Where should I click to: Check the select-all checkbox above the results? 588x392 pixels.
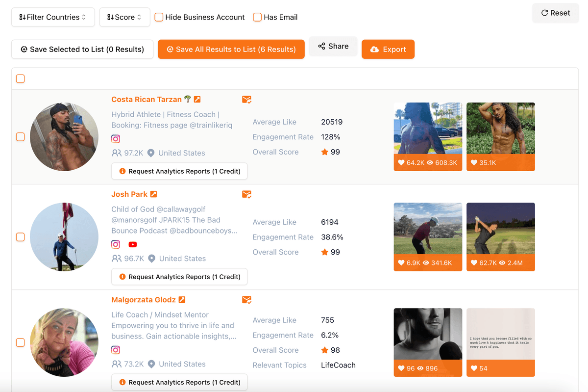[x=20, y=78]
